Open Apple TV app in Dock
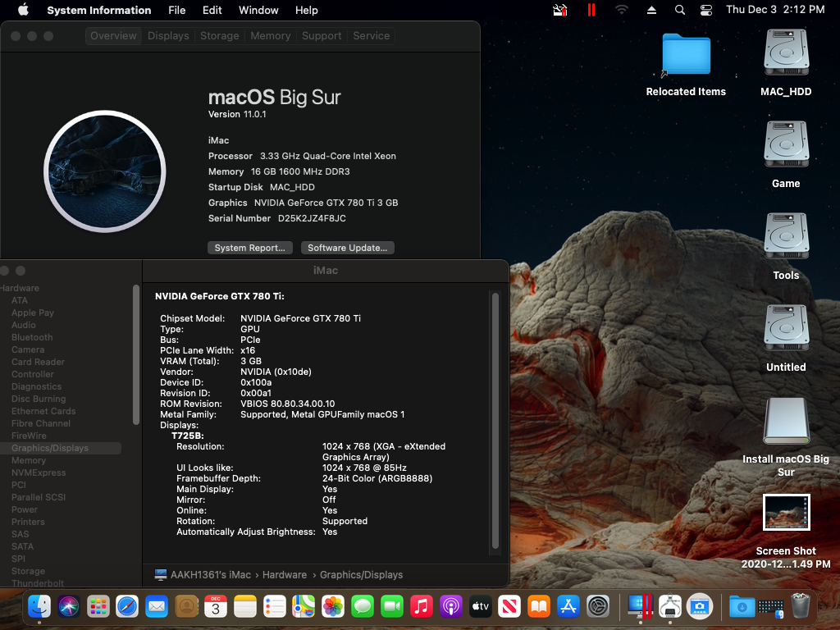Screen dimensions: 840x630 480,607
